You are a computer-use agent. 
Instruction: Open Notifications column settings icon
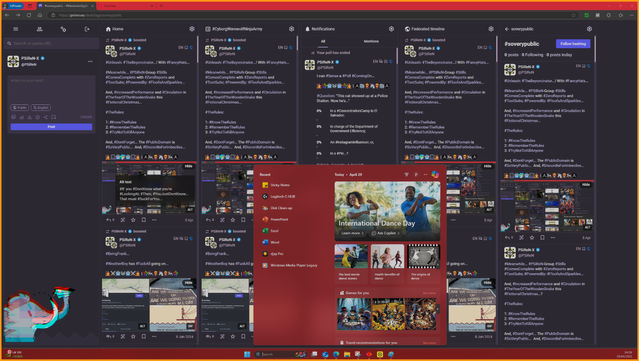(391, 29)
